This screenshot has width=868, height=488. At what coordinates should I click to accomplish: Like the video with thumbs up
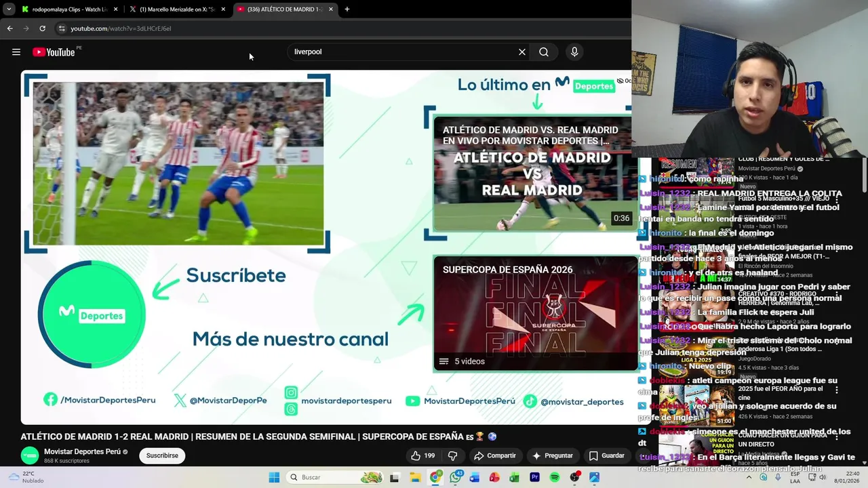tap(423, 455)
